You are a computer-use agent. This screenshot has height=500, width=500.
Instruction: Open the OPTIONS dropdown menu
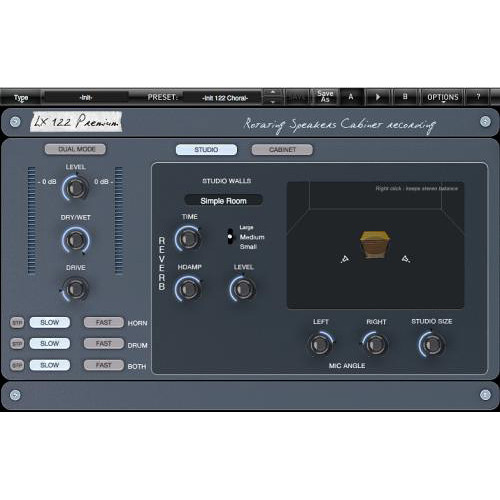[x=443, y=97]
